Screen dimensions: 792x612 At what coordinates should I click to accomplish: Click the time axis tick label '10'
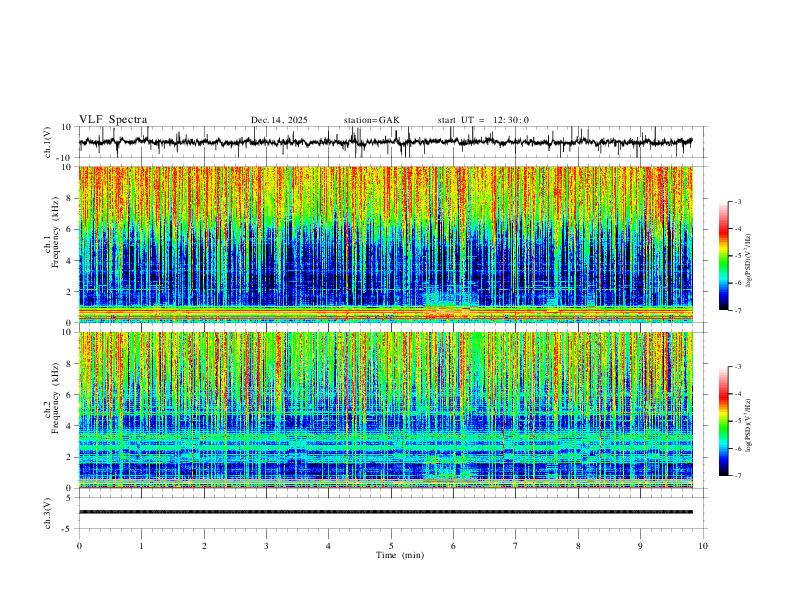703,546
